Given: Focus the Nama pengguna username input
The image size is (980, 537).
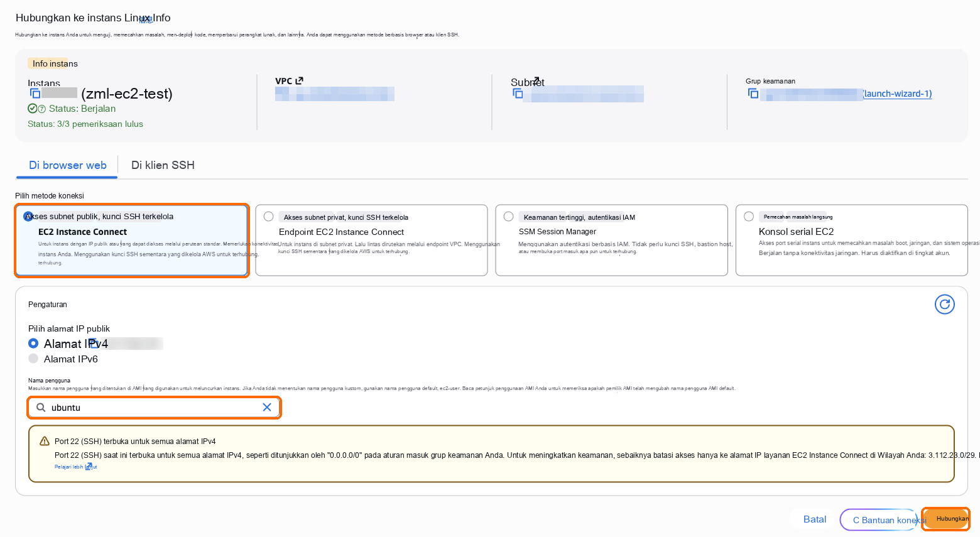Looking at the screenshot, I should [x=154, y=408].
